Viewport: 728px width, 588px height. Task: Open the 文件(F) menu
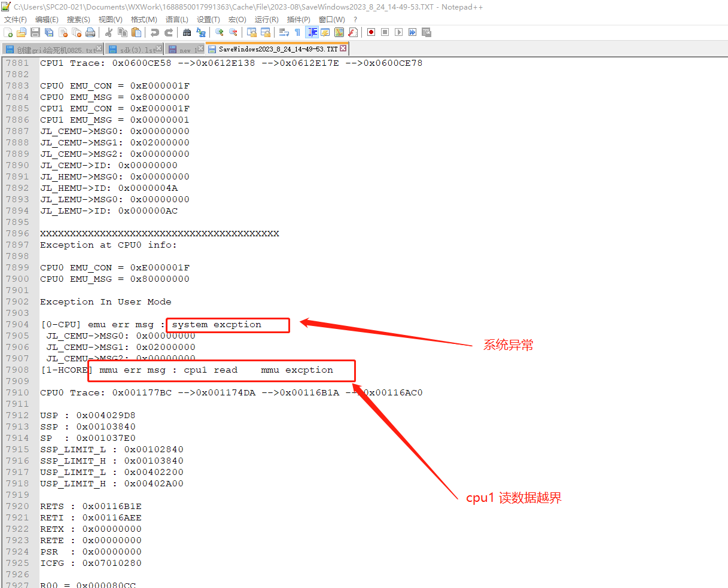[16, 20]
